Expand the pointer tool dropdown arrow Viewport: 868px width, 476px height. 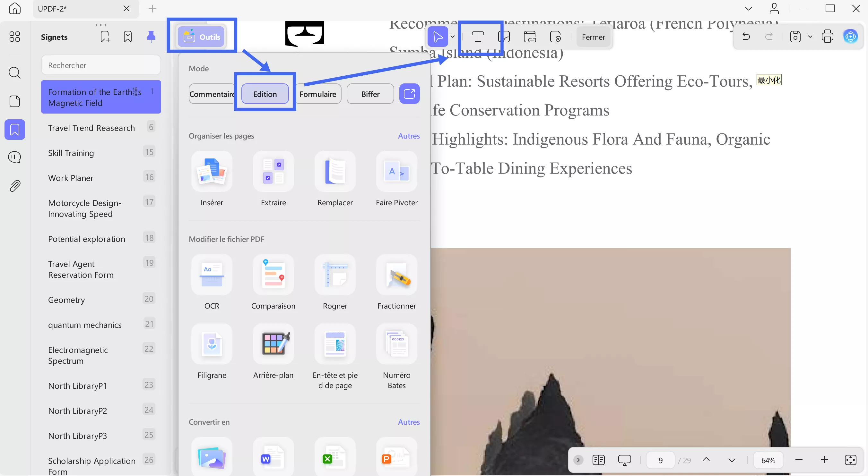click(453, 37)
